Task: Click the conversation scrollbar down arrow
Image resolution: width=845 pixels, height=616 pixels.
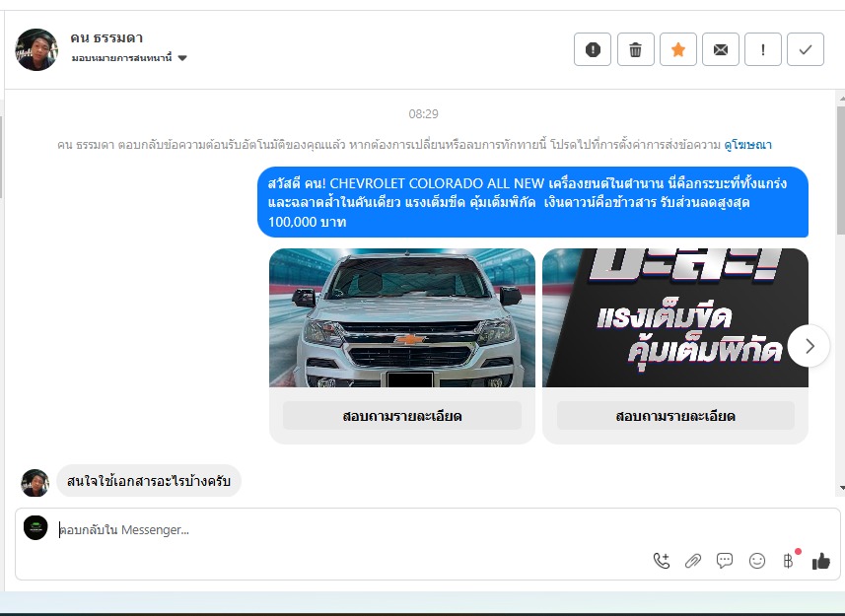Action: click(x=841, y=488)
